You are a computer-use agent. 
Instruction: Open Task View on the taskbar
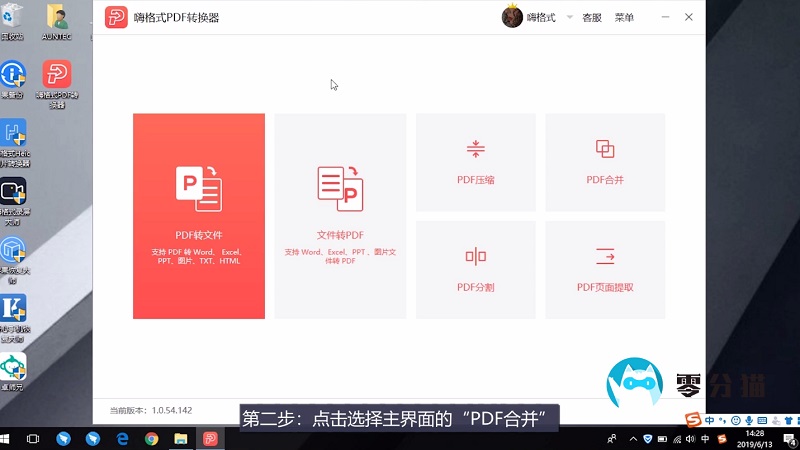pyautogui.click(x=33, y=439)
